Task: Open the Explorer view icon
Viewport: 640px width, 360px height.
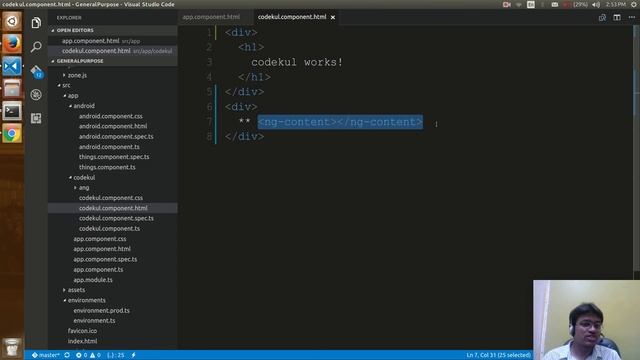Action: (x=36, y=22)
